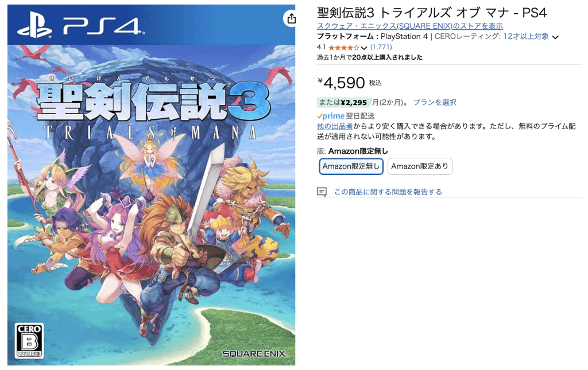Click the share icon on product image

click(x=291, y=18)
